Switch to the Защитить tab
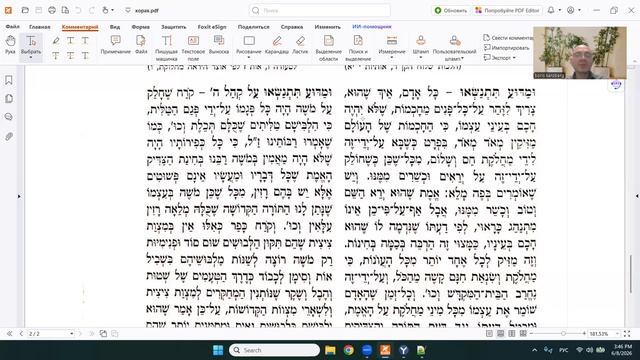Image resolution: width=640 pixels, height=360 pixels. [x=173, y=27]
